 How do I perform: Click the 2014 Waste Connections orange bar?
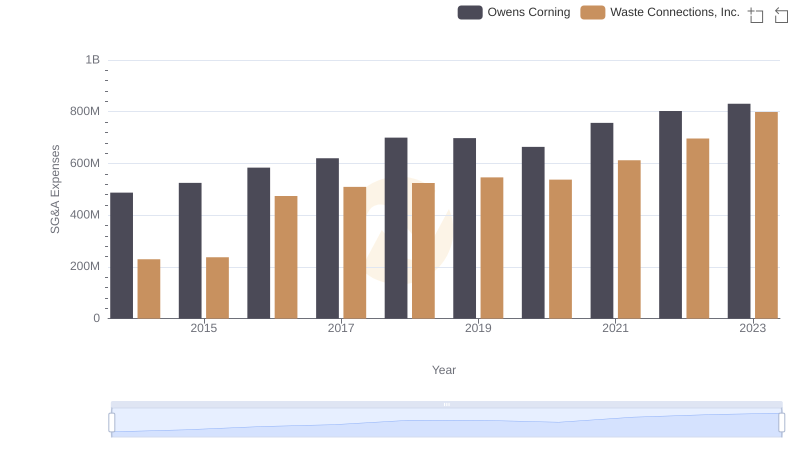[149, 289]
